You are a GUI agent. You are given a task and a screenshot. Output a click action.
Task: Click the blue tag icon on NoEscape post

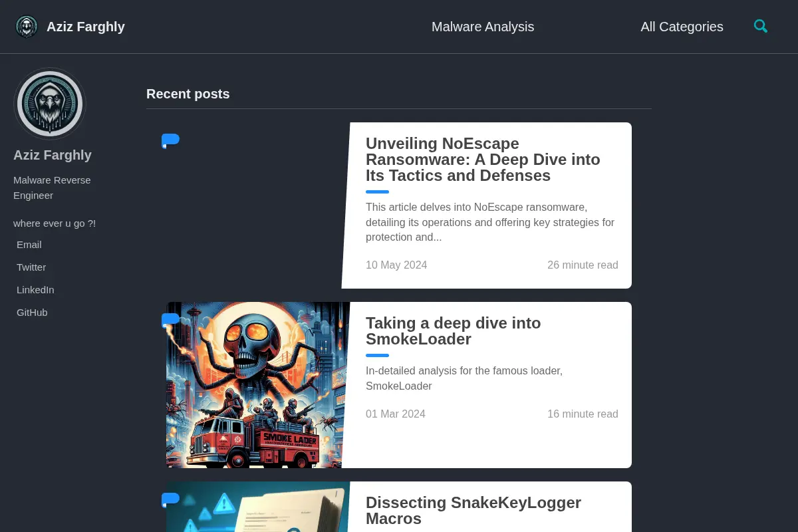(170, 140)
